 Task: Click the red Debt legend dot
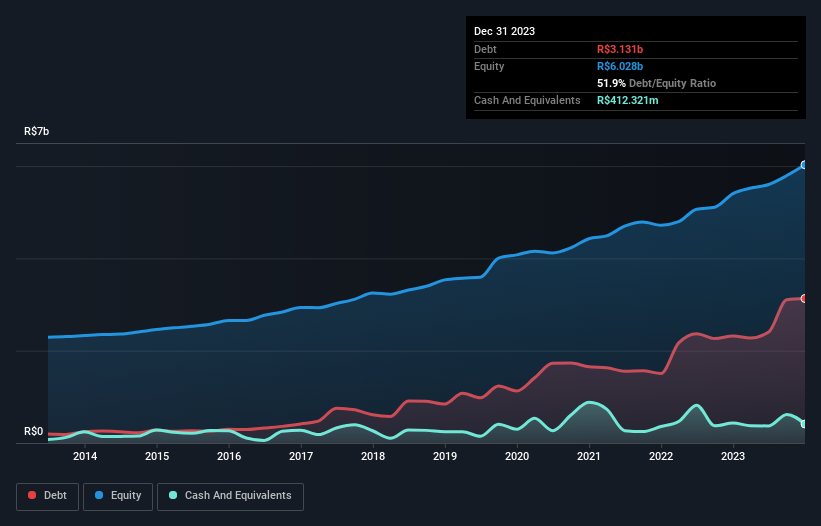(32, 495)
